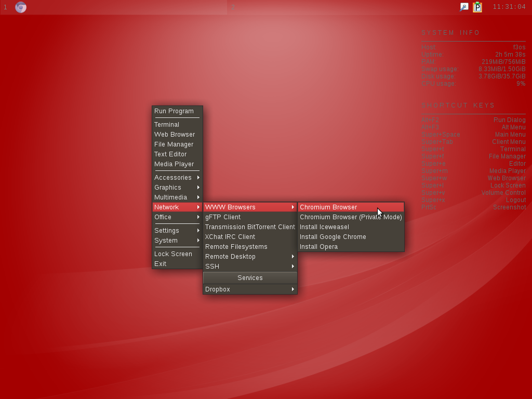Choose Lock Screen in the main menu
Image resolution: width=532 pixels, height=399 pixels.
point(177,254)
